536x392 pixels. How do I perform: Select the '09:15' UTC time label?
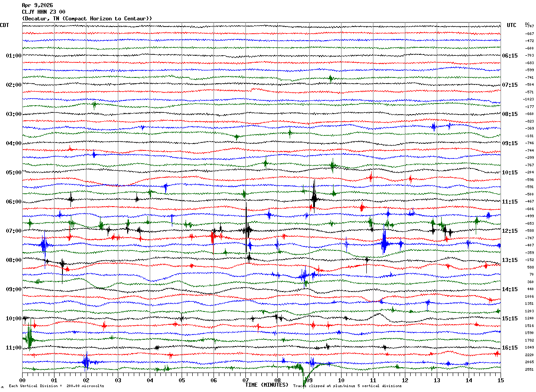coord(510,143)
